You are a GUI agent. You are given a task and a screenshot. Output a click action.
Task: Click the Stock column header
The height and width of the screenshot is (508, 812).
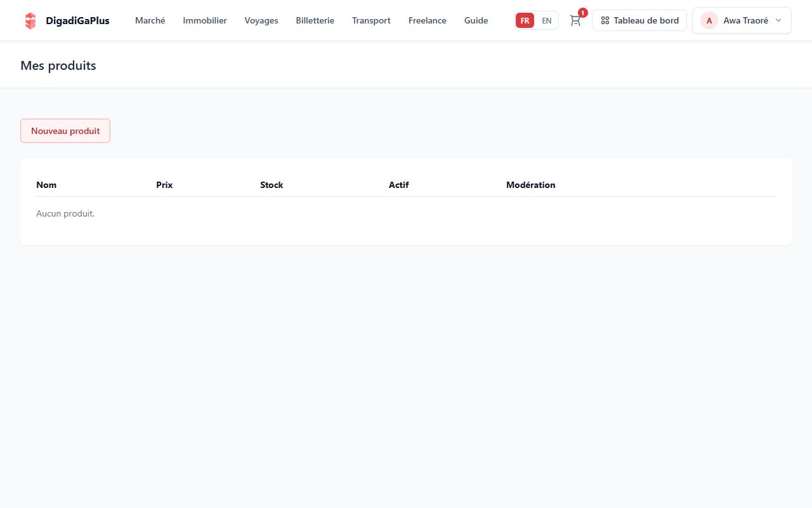[x=272, y=185]
